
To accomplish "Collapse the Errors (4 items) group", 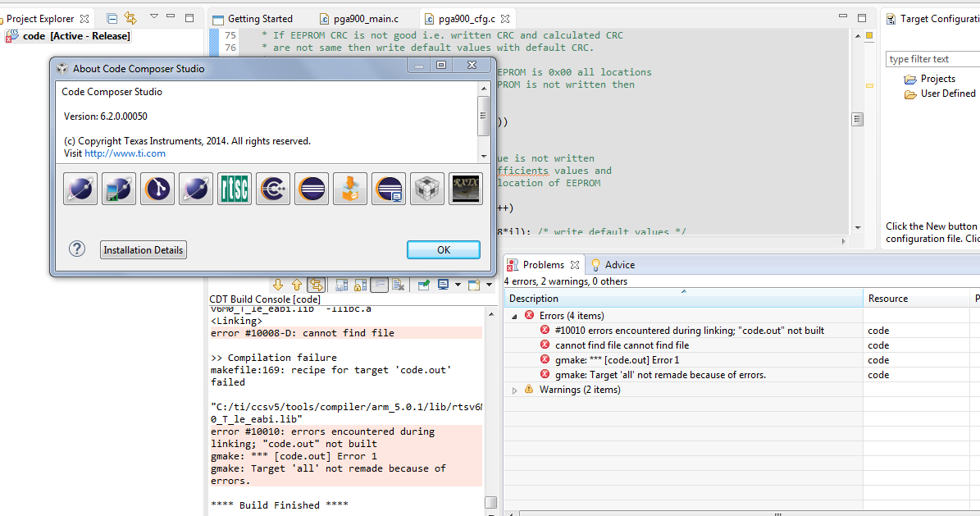I will [x=514, y=317].
